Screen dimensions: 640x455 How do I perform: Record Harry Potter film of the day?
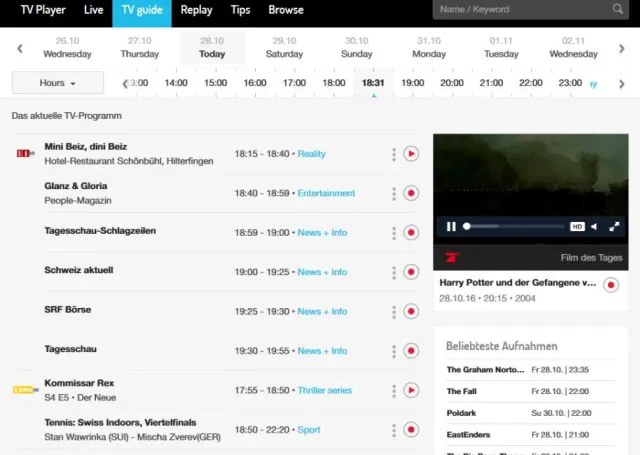click(x=611, y=285)
